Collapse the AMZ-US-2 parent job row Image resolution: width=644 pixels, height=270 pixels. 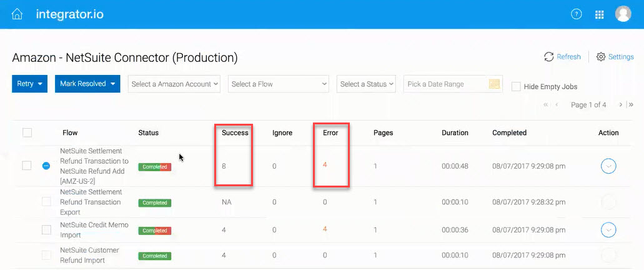(x=46, y=166)
